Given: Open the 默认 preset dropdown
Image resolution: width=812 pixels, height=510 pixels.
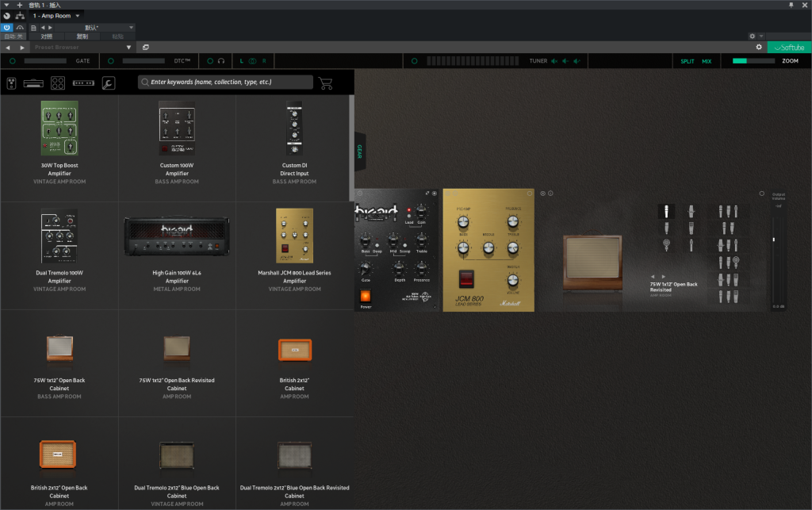Looking at the screenshot, I should [x=94, y=28].
